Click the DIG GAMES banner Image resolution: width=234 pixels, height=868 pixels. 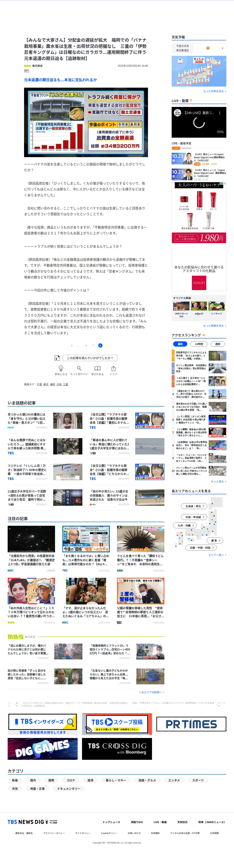pos(42,749)
